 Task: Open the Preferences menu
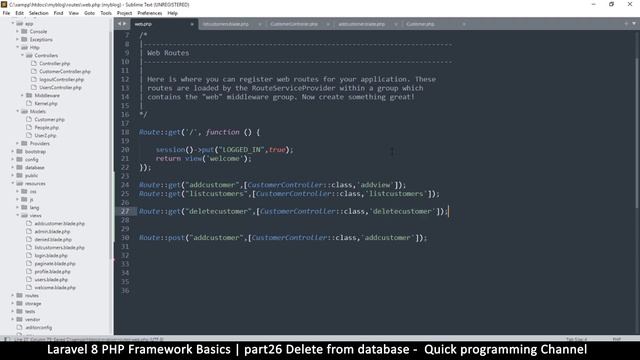pyautogui.click(x=149, y=13)
